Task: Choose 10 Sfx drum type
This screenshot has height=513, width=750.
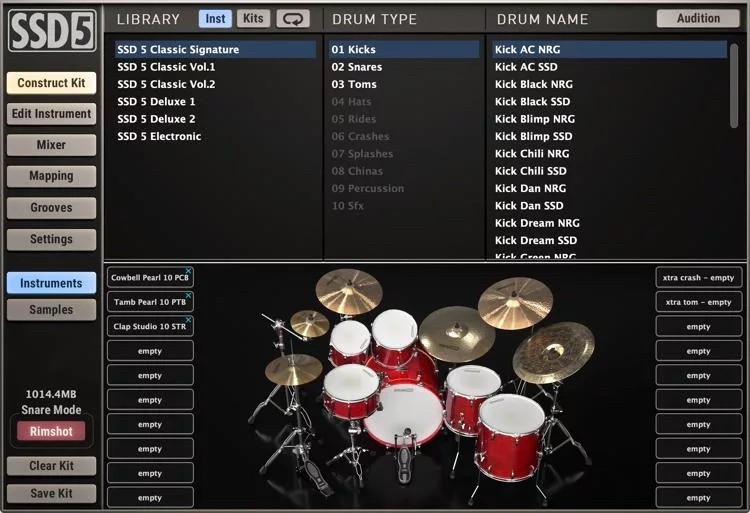Action: tap(404, 206)
